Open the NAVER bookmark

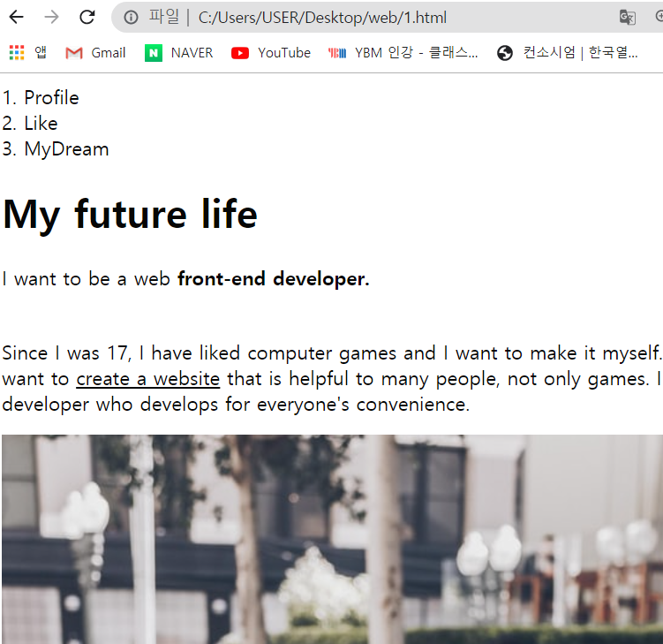pyautogui.click(x=179, y=53)
